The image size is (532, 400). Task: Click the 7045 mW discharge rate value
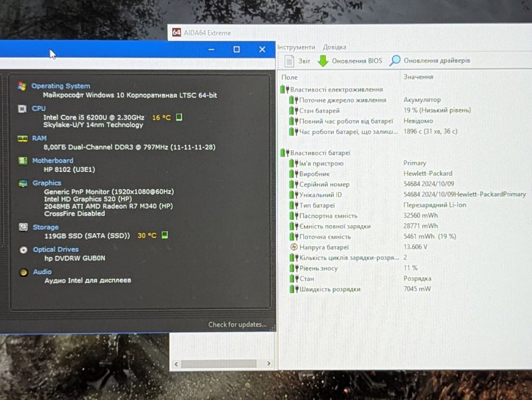pyautogui.click(x=417, y=289)
